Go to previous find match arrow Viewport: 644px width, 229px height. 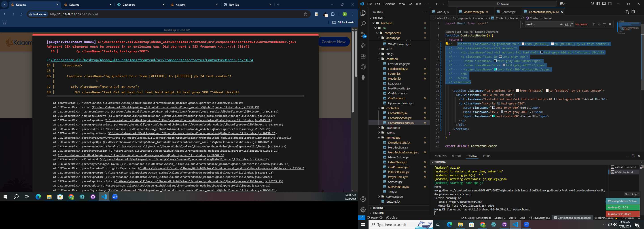[593, 24]
